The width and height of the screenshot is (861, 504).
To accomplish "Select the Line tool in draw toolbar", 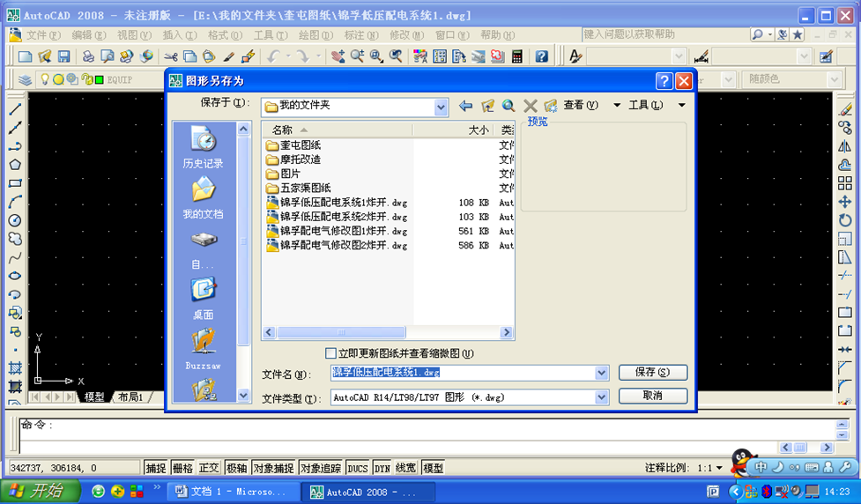I will [x=15, y=109].
